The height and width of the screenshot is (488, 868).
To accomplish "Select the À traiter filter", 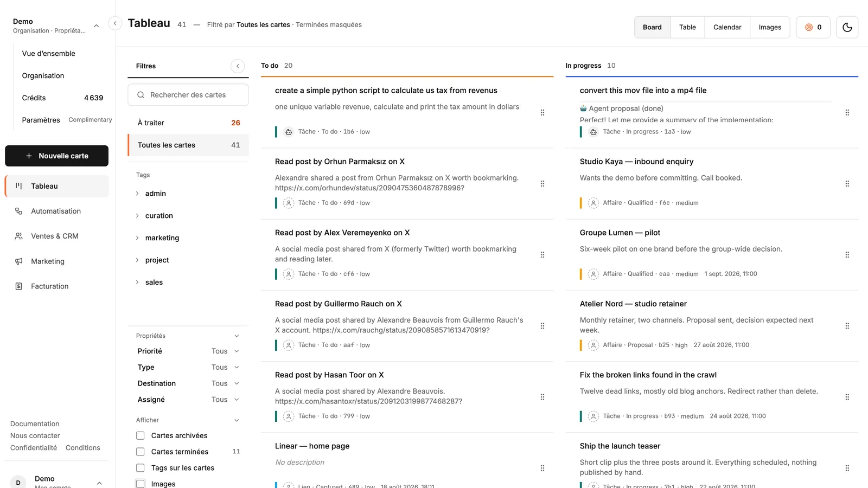I will (188, 123).
